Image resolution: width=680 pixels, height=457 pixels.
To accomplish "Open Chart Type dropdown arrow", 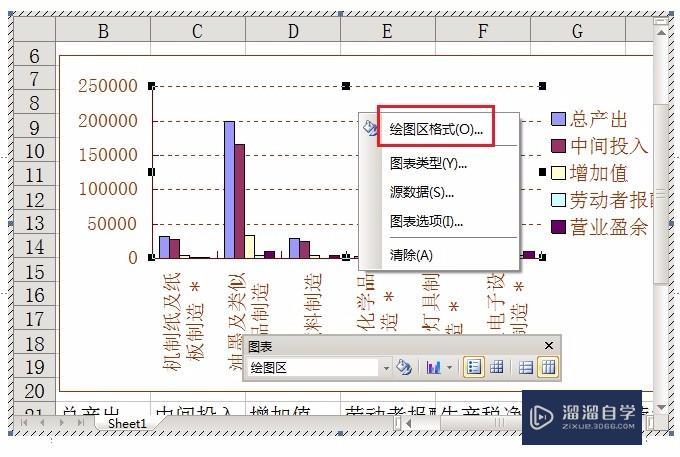I will pos(449,368).
